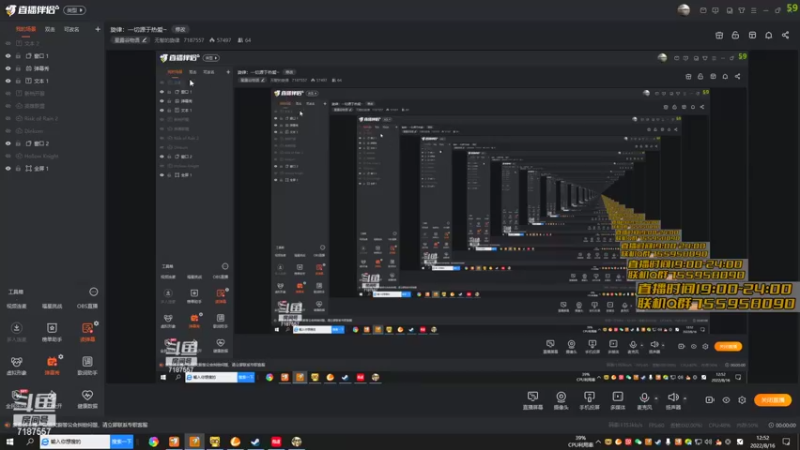Open the Steam icon on taskbar

[256, 441]
